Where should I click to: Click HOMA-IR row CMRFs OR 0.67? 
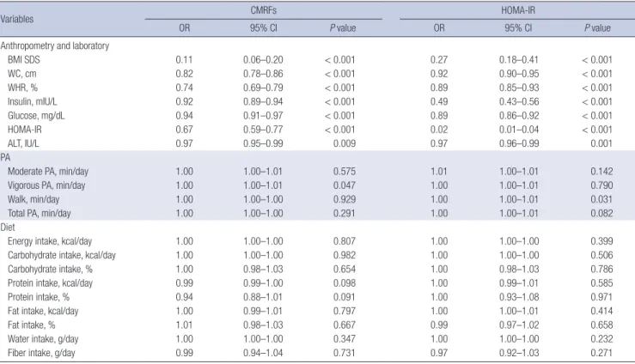click(184, 130)
